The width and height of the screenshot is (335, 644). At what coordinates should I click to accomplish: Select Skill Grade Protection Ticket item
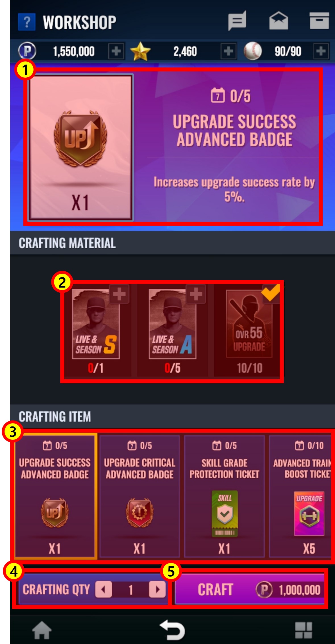(224, 496)
